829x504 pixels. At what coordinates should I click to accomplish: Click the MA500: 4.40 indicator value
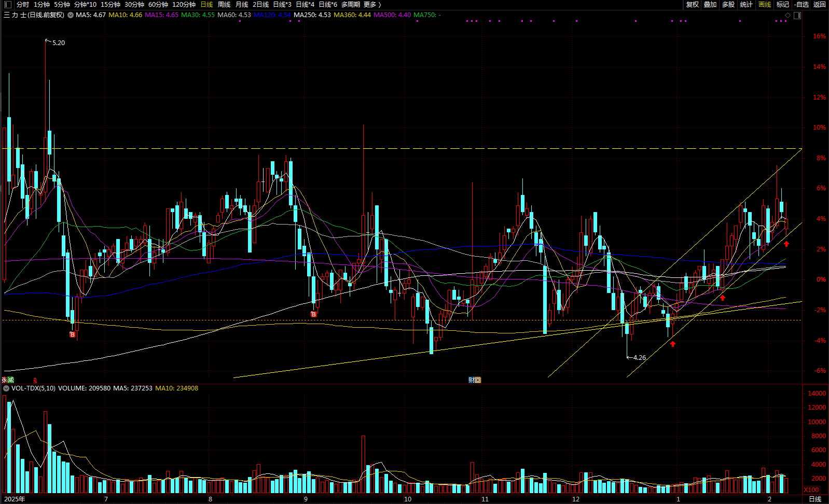pos(392,15)
